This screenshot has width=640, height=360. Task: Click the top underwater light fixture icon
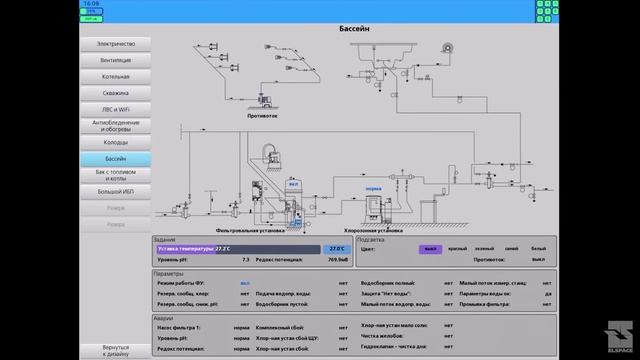(268, 47)
